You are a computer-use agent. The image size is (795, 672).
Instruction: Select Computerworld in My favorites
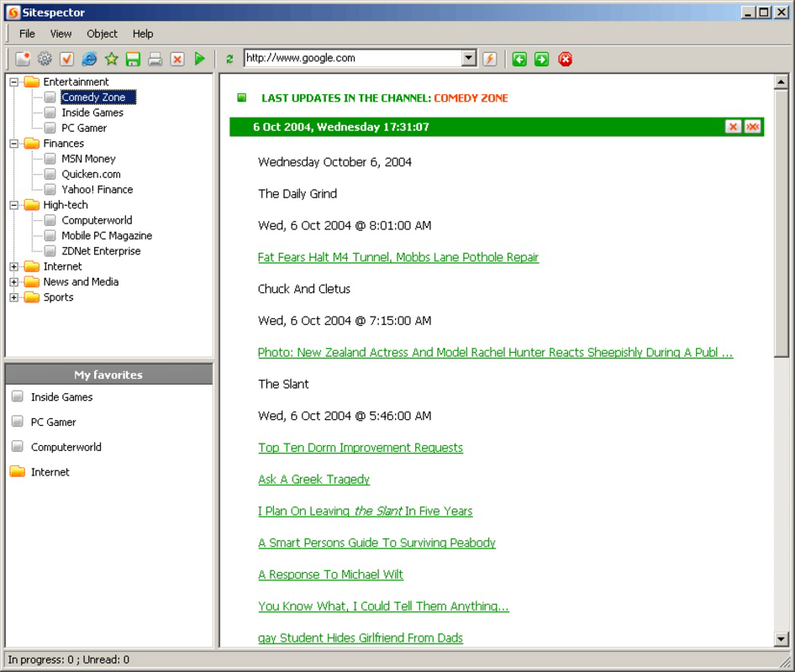tap(66, 447)
